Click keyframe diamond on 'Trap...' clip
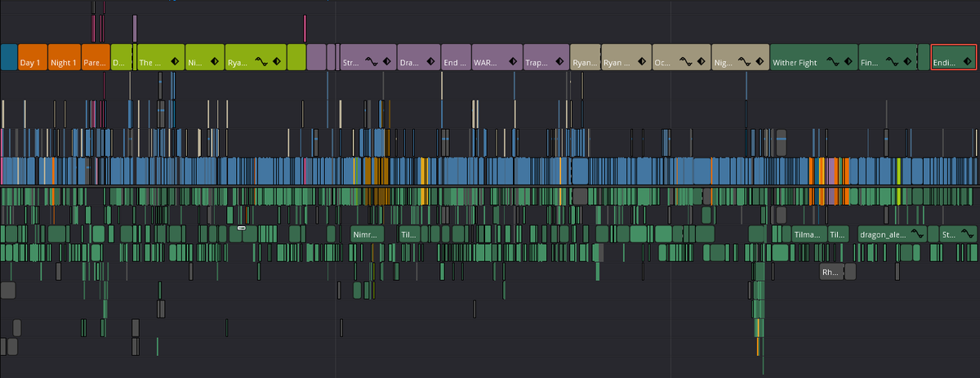This screenshot has width=980, height=378. click(x=559, y=62)
